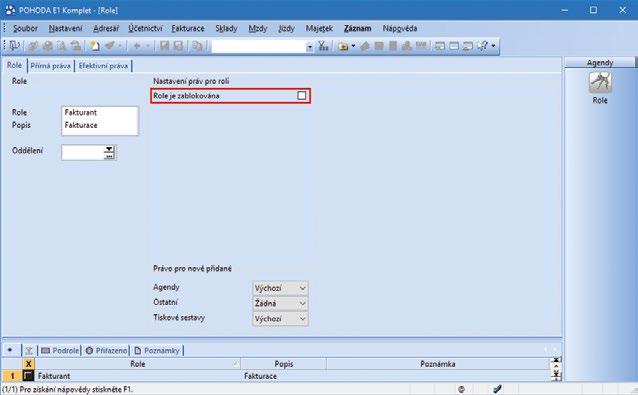Click the first toolbar icon with the arrow
This screenshot has width=638, height=395.
coord(14,46)
